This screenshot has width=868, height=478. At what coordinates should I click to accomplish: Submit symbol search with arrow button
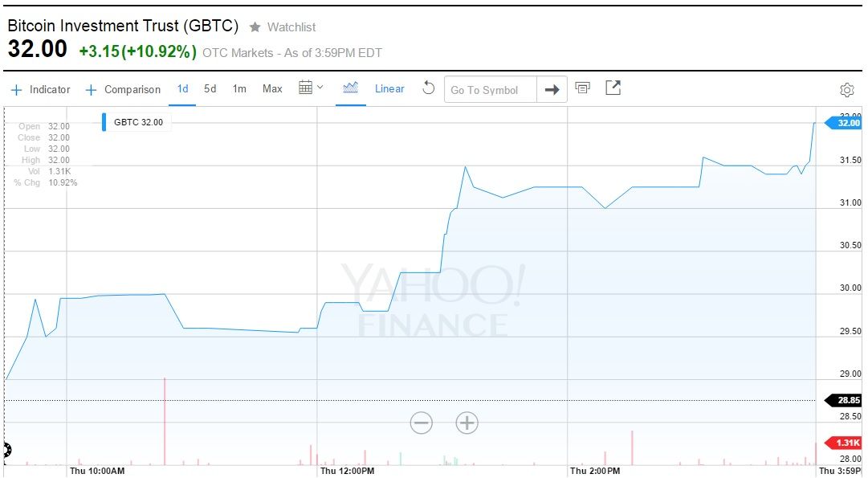[x=552, y=90]
